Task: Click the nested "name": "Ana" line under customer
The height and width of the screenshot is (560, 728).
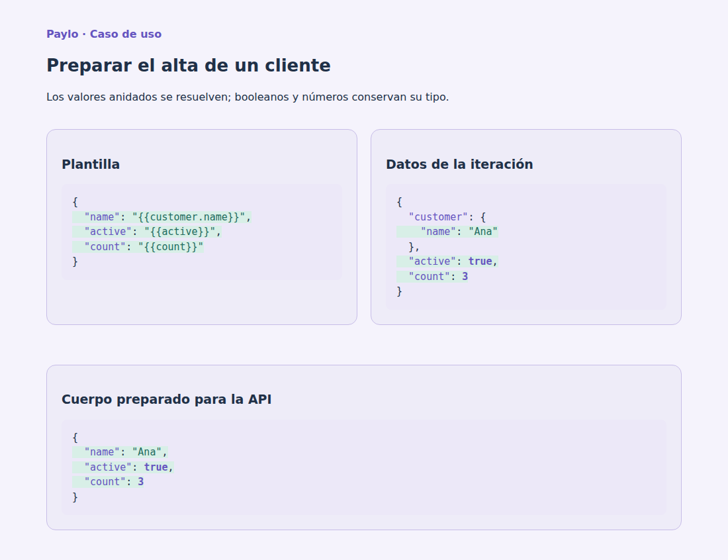Action: coord(447,232)
